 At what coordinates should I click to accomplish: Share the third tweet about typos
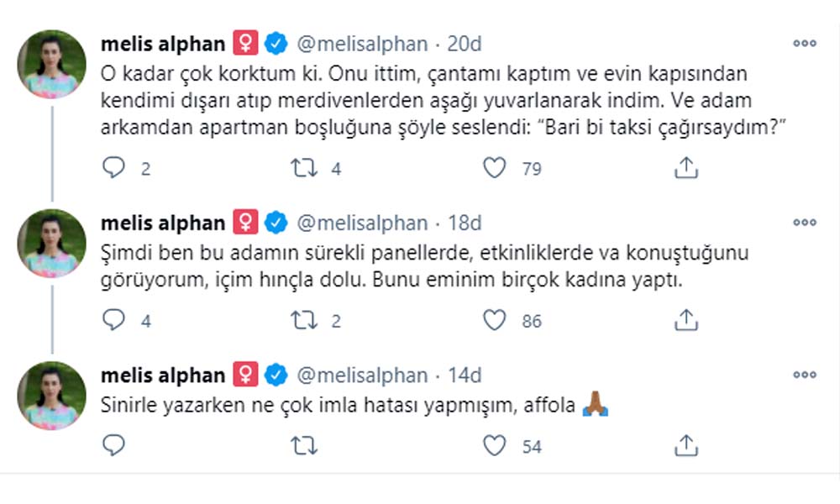686,446
